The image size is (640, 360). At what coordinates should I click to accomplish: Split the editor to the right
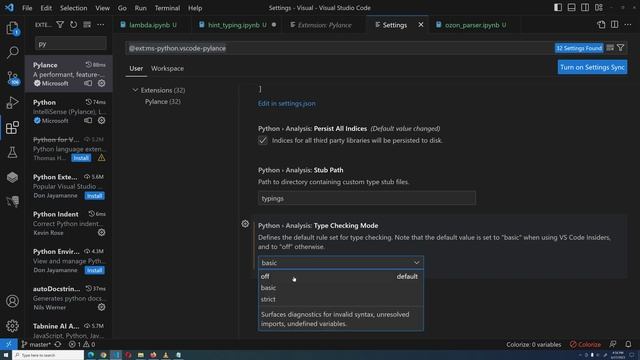[615, 25]
